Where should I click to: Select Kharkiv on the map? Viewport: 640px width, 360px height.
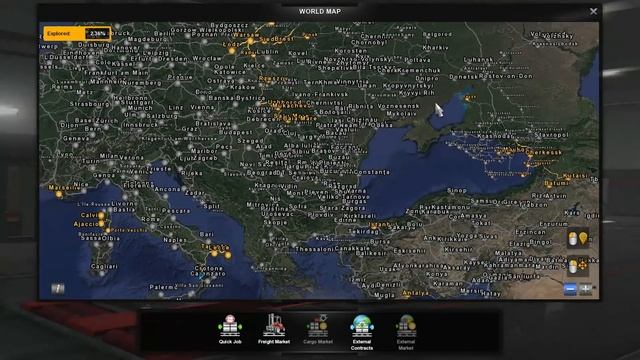pyautogui.click(x=436, y=47)
